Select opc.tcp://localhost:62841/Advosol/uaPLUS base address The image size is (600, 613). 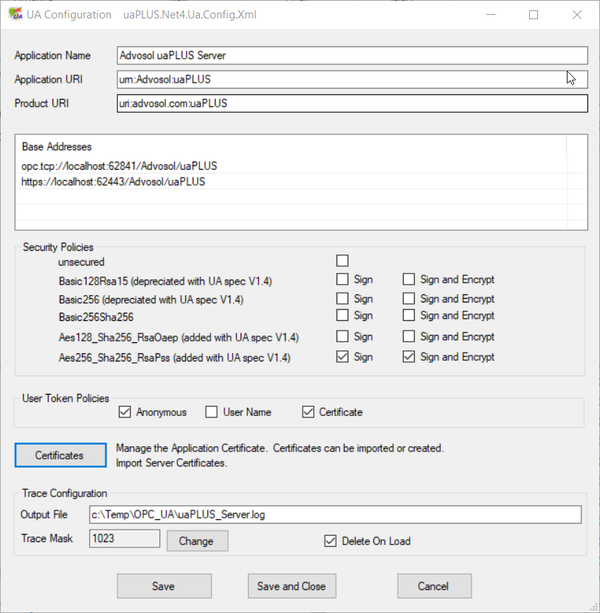[119, 166]
